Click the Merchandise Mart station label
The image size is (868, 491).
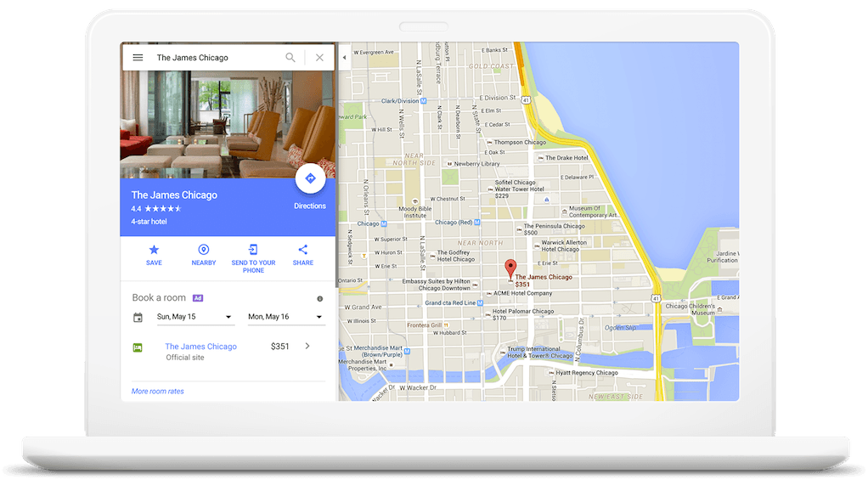click(x=378, y=351)
